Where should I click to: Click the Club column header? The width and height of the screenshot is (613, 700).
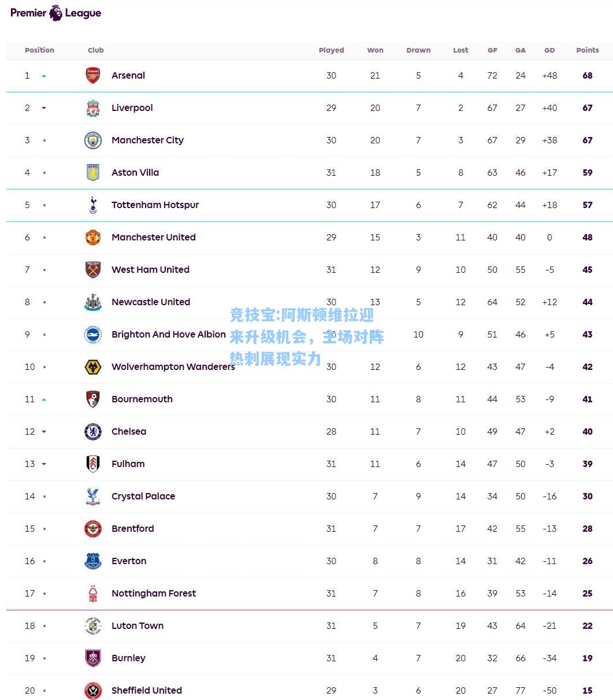96,50
